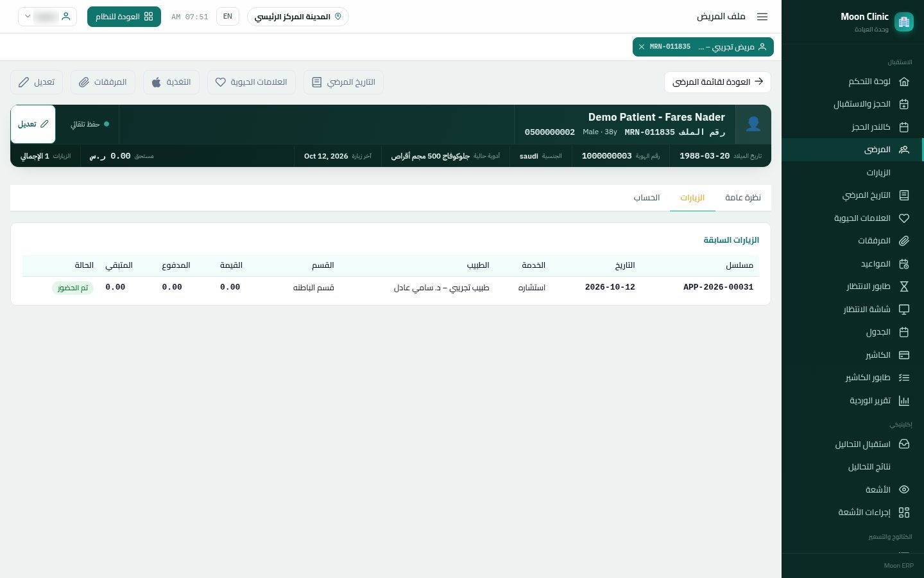This screenshot has width=924, height=578.
Task: Open waiting queue hourglass icon
Action: [904, 286]
